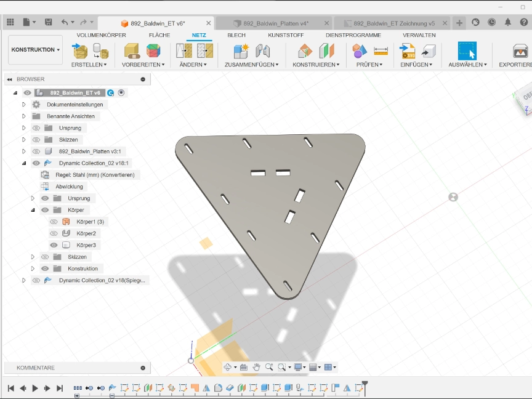The width and height of the screenshot is (532, 399).
Task: Click the Generate Face Groups cube icon
Action: pos(153,51)
